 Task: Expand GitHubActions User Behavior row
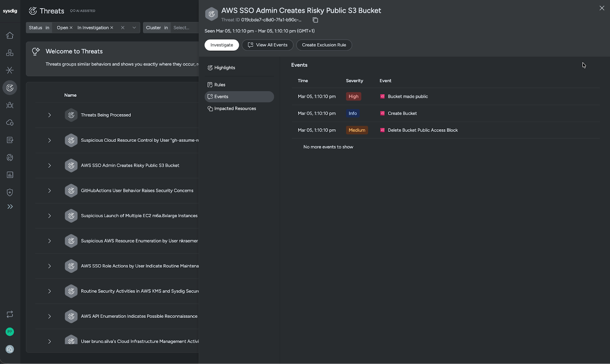pos(50,191)
